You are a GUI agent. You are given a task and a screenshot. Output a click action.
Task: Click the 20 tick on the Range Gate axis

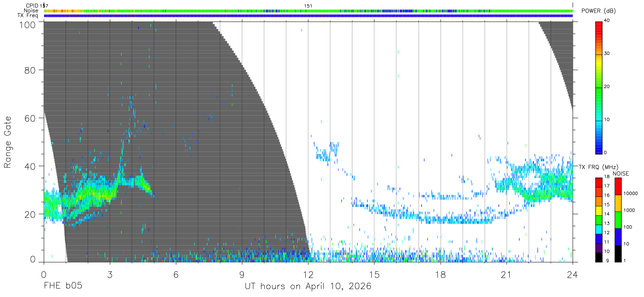point(30,214)
